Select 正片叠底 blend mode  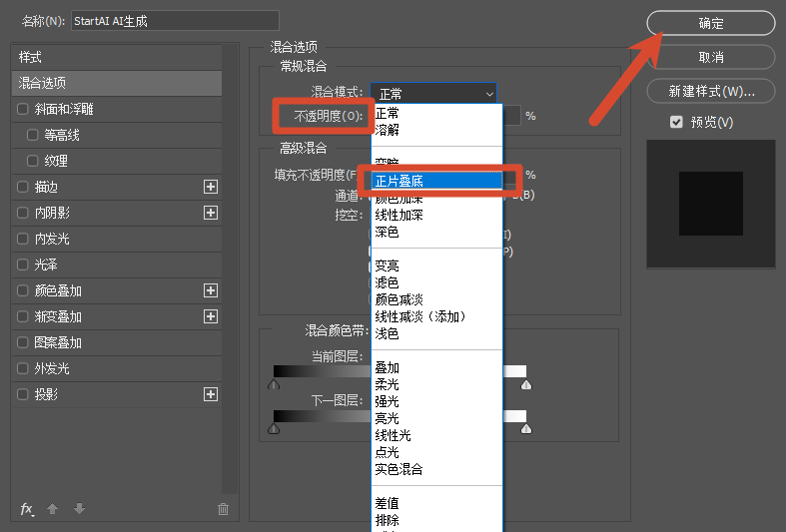click(436, 181)
